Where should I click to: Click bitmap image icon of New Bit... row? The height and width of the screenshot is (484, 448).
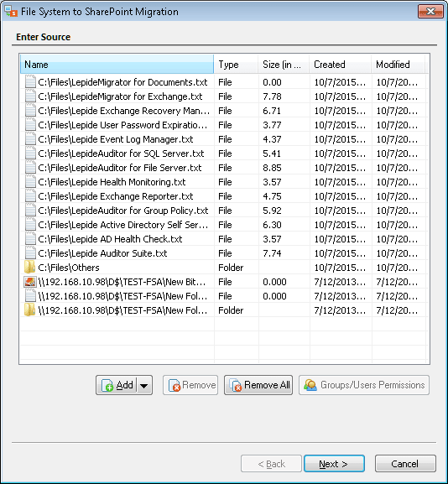(x=30, y=282)
